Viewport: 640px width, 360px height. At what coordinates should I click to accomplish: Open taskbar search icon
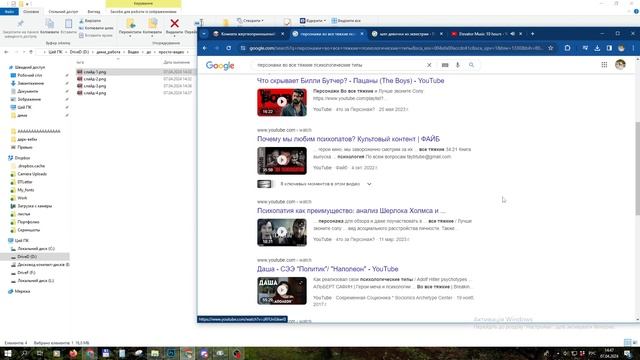tap(24, 353)
